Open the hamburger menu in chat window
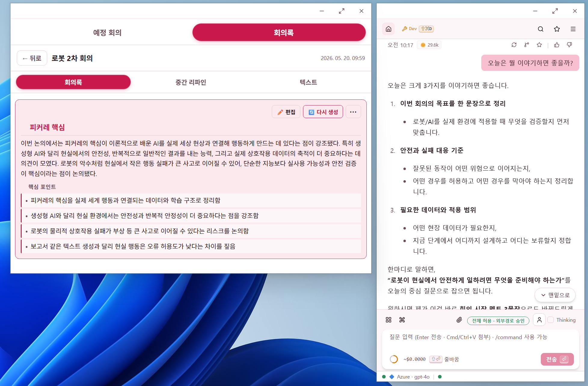Viewport: 588px width, 386px height. coord(573,29)
